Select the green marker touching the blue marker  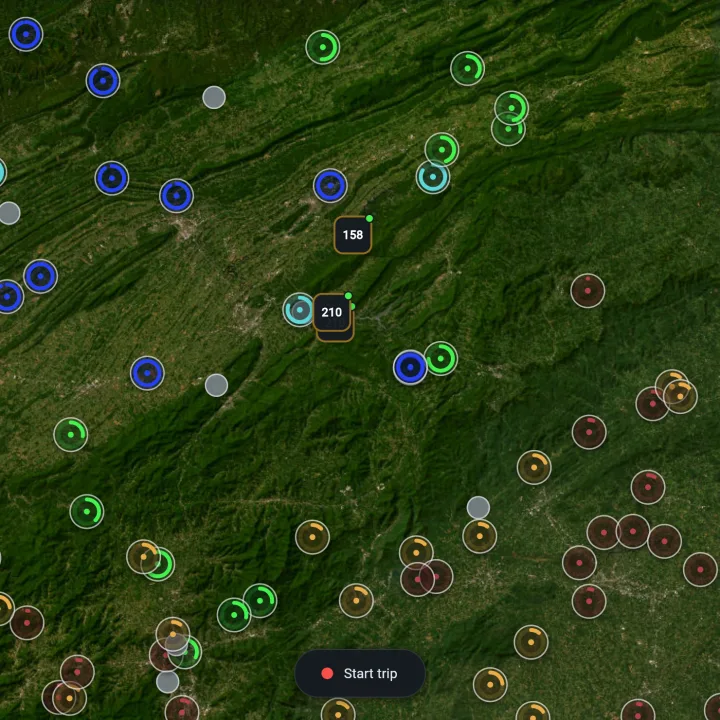click(441, 359)
